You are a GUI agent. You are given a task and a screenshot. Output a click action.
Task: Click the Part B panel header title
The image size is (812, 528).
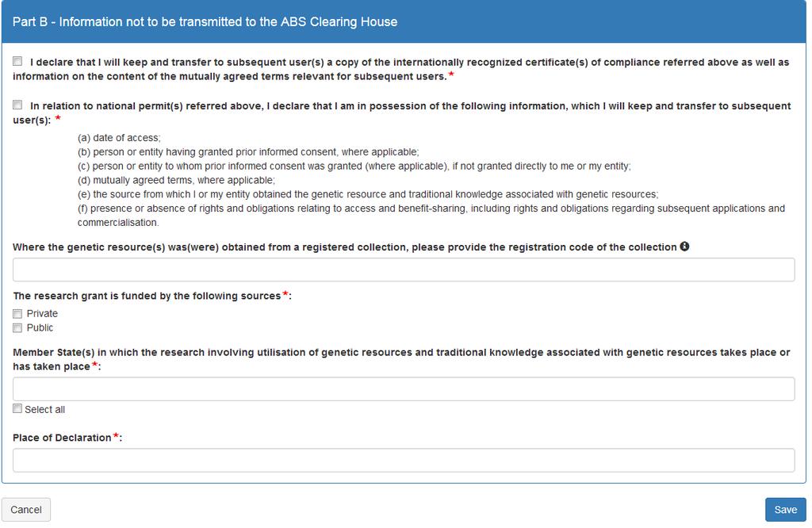[x=205, y=21]
